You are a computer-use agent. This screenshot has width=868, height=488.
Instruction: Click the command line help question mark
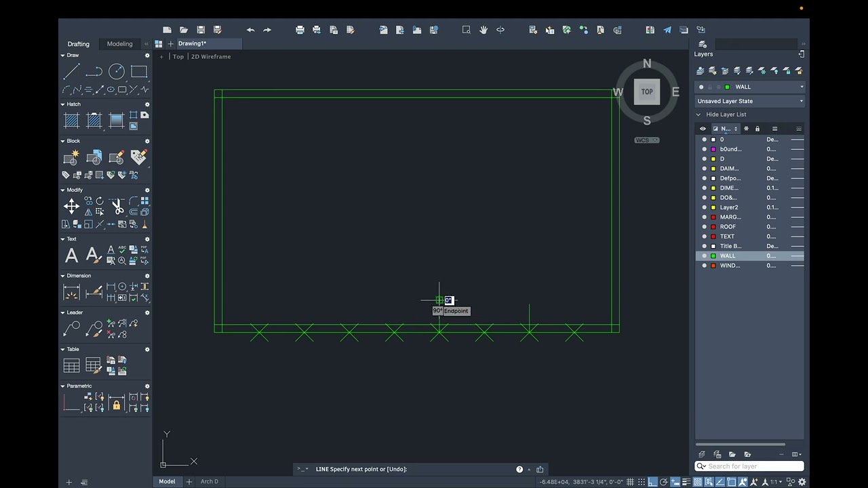519,469
